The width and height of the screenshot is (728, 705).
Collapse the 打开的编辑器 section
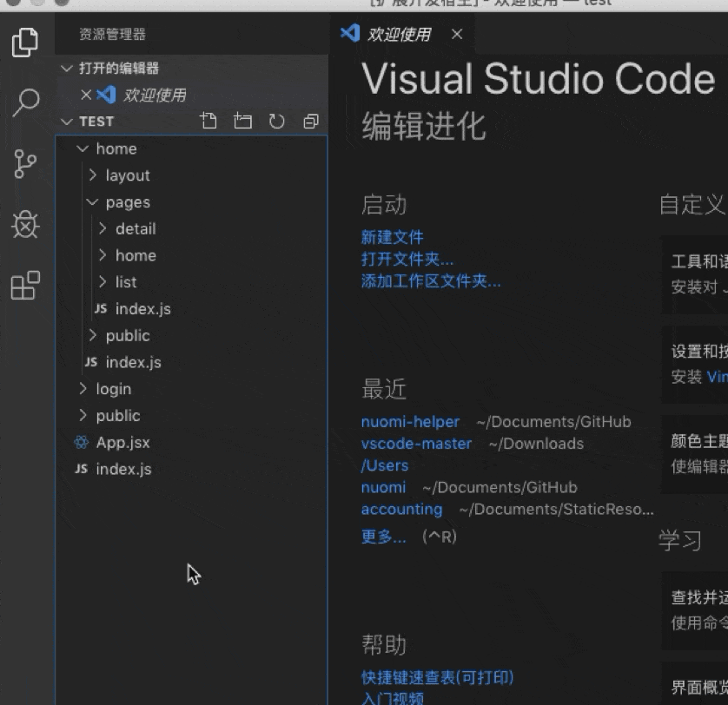[67, 69]
